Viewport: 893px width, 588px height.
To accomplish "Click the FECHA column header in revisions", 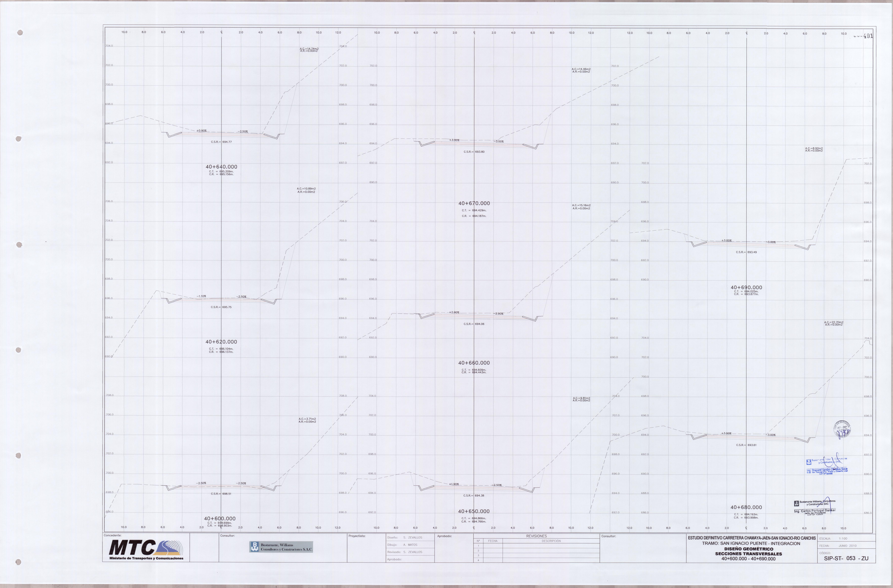I will [x=493, y=541].
